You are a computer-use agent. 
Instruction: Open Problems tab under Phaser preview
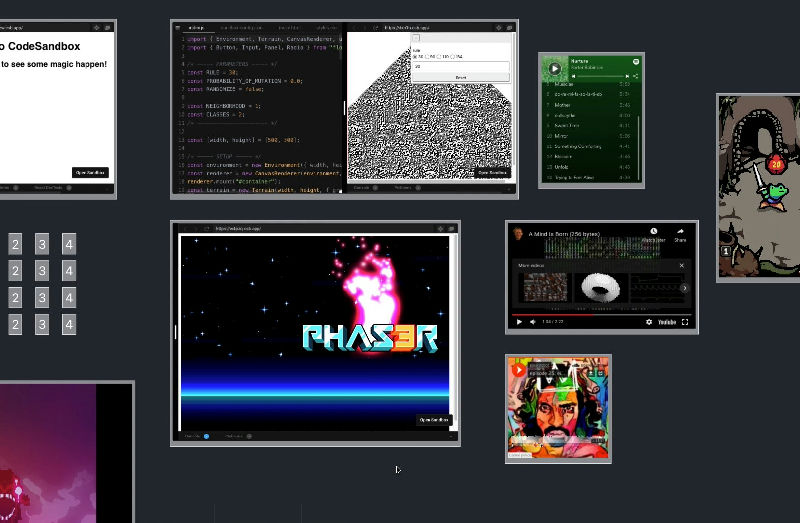pos(238,436)
